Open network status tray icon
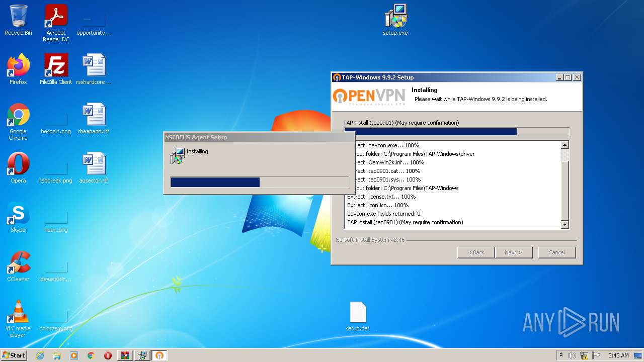This screenshot has height=362, width=644. (x=584, y=355)
